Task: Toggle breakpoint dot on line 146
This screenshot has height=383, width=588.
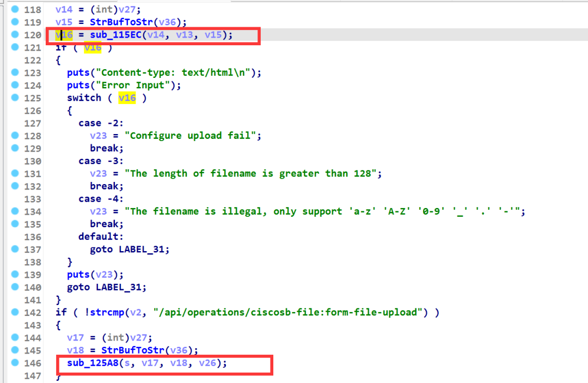Action: pos(15,362)
